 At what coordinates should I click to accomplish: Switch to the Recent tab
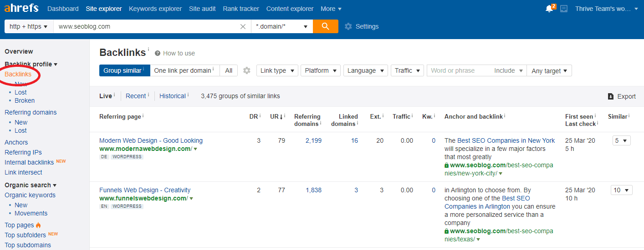(x=136, y=96)
